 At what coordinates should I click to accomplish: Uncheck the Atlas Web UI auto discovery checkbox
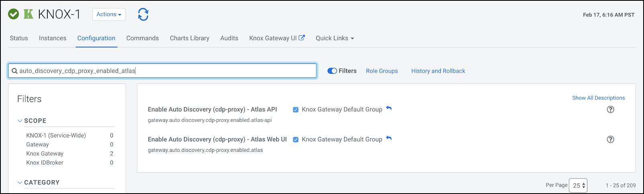296,140
